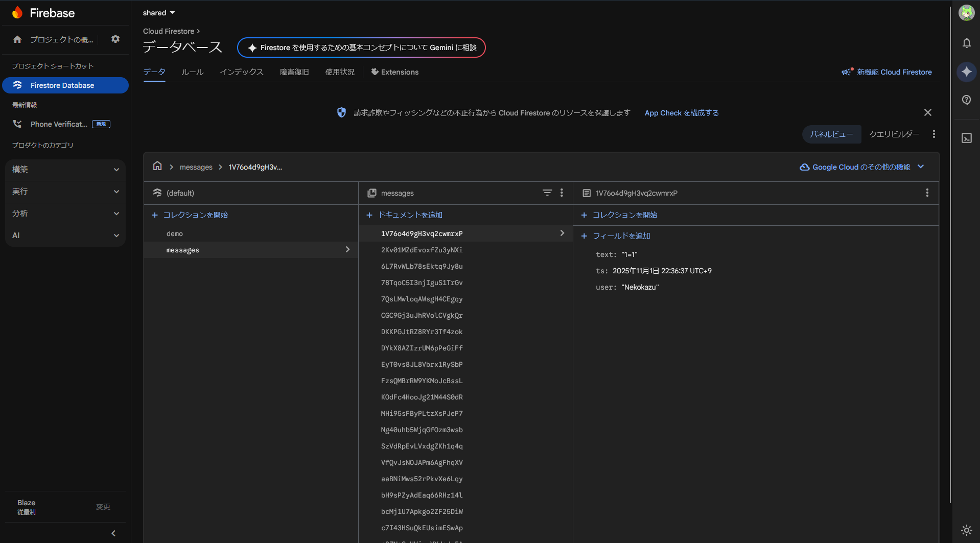This screenshot has width=980, height=543.
Task: Toggle theme brightness sun icon
Action: tap(966, 530)
